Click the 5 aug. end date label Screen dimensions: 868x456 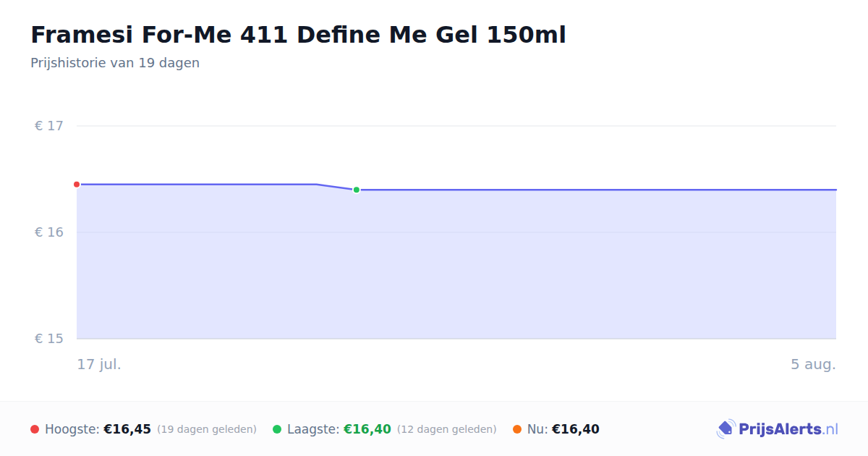tap(813, 364)
